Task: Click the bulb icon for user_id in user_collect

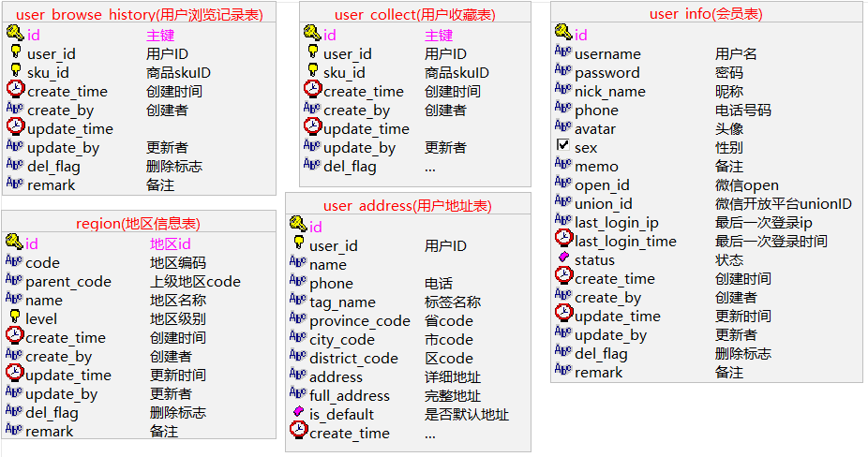Action: (313, 52)
